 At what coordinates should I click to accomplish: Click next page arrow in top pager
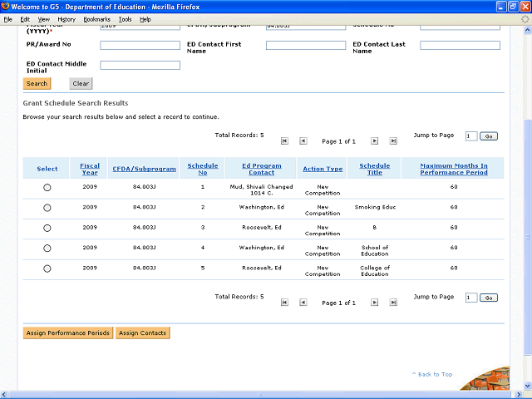pyautogui.click(x=375, y=141)
